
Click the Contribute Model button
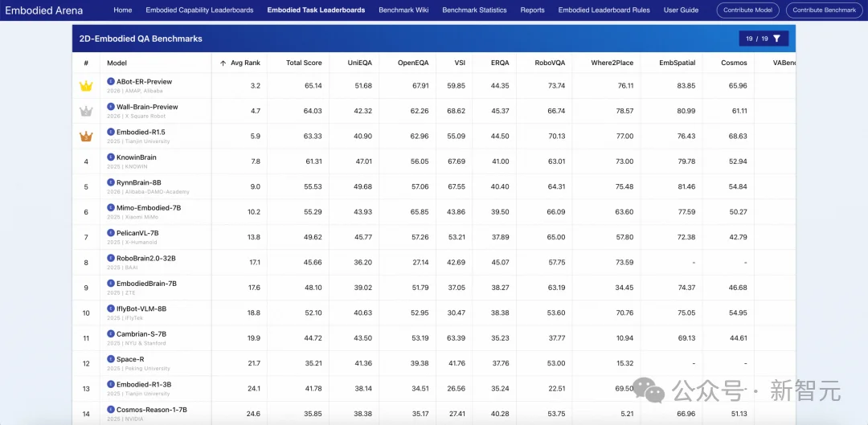[748, 10]
